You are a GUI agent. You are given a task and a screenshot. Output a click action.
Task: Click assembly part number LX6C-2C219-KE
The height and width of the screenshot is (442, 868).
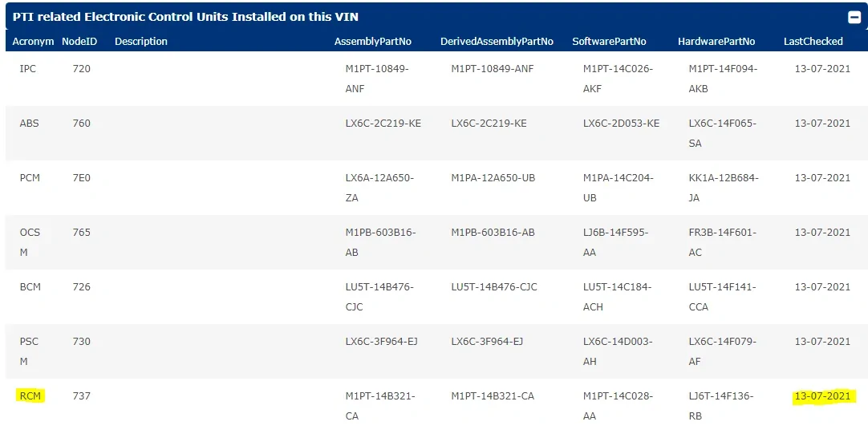(x=383, y=124)
